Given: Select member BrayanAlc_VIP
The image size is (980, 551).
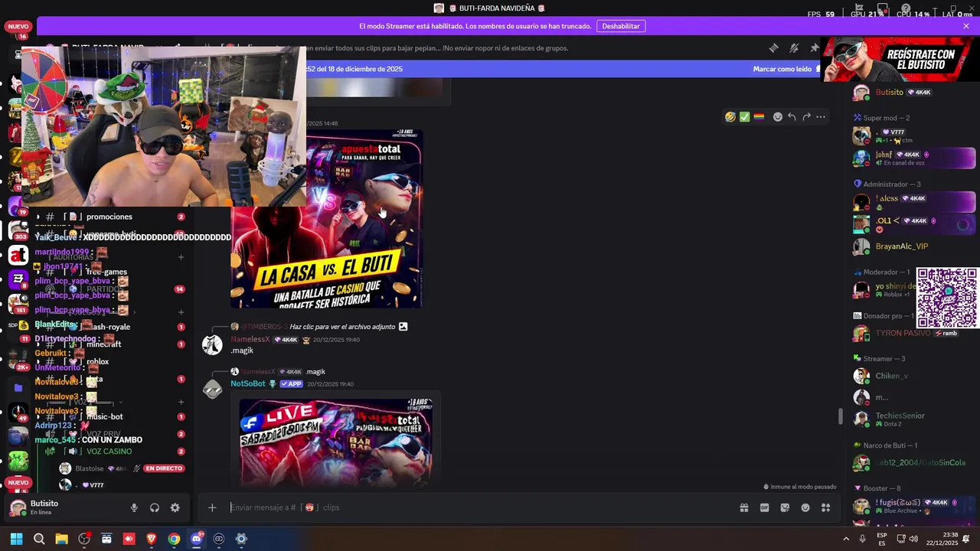Looking at the screenshot, I should (x=902, y=246).
